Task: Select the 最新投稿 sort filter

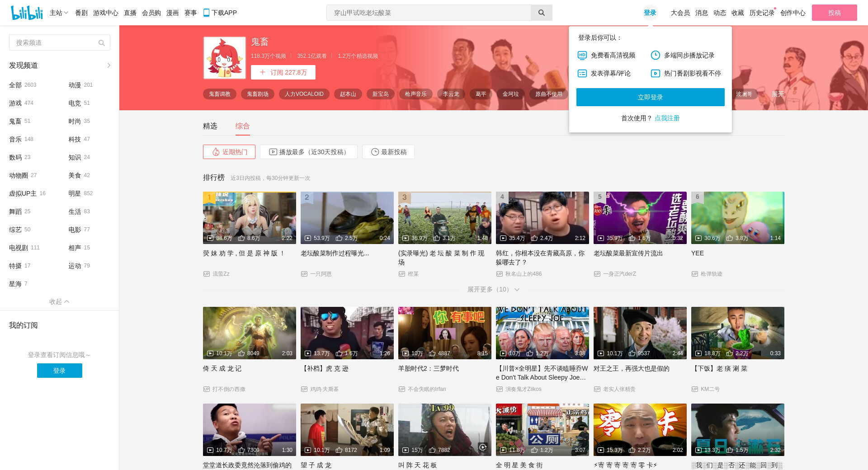Action: [388, 152]
